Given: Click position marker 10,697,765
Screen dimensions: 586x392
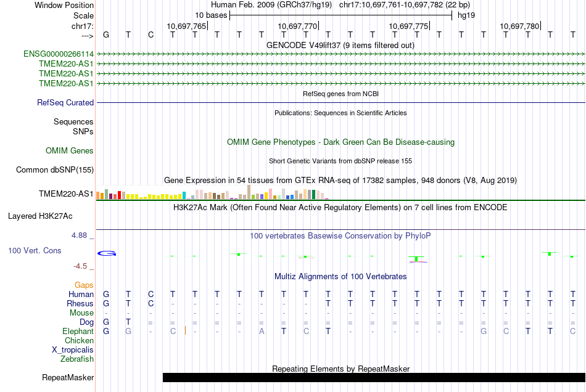Looking at the screenshot, I should point(186,26).
